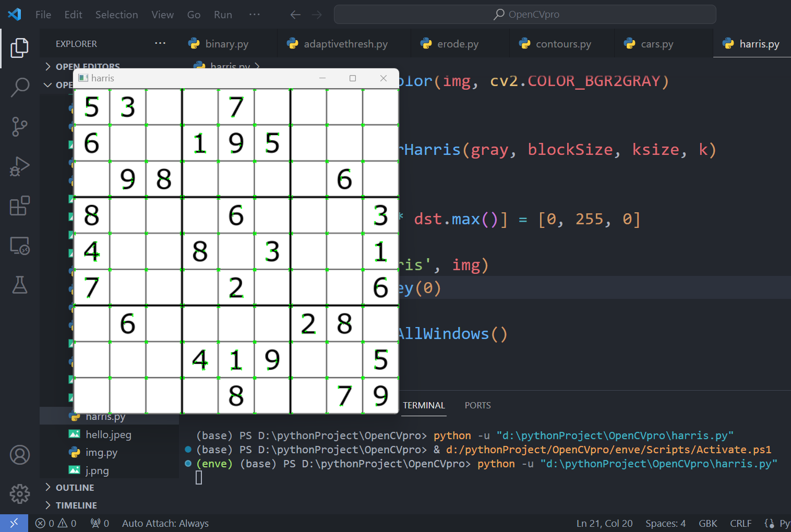Click the OpenCVpro command center search box
The image size is (791, 532).
coord(525,14)
